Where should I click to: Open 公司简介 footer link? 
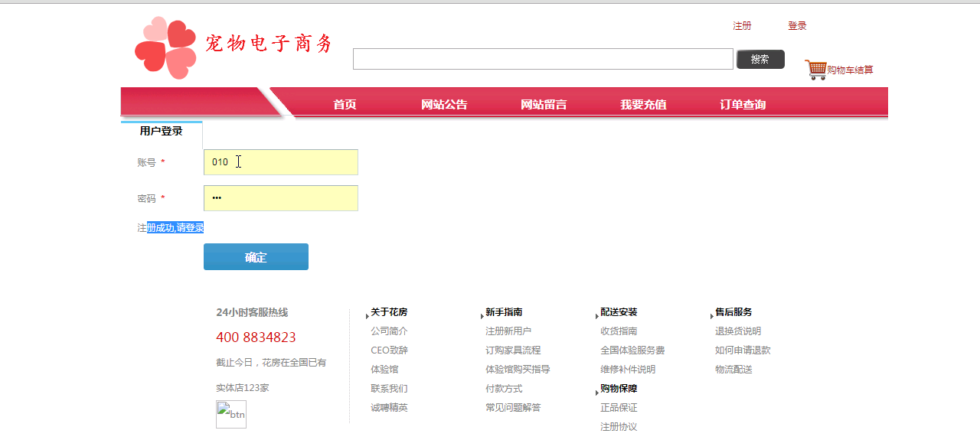tap(389, 331)
